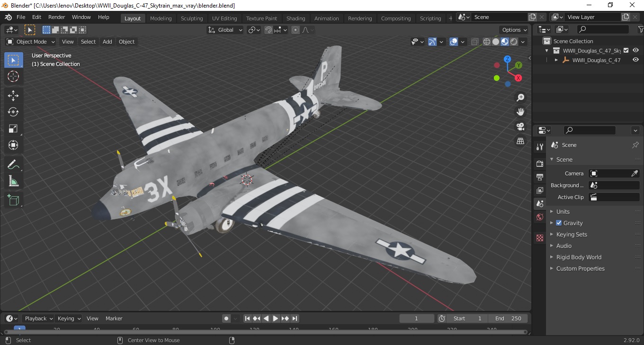Open the World properties tab
The height and width of the screenshot is (345, 644).
(540, 217)
